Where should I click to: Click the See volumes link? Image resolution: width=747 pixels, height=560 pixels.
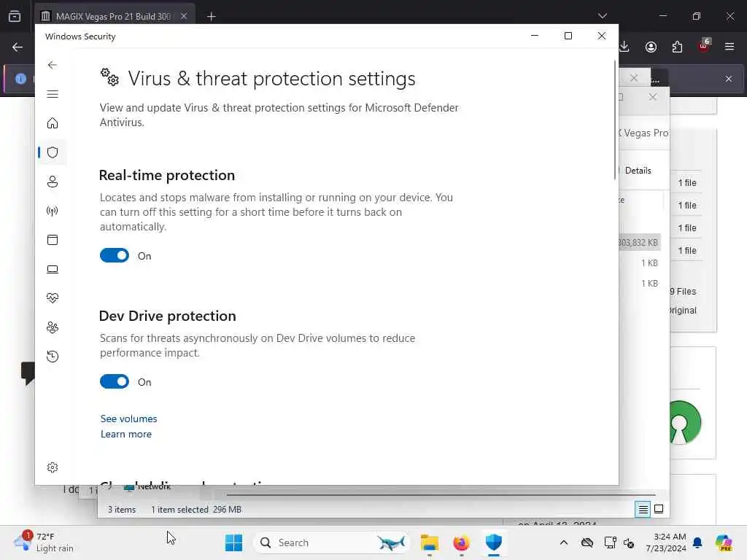click(128, 419)
